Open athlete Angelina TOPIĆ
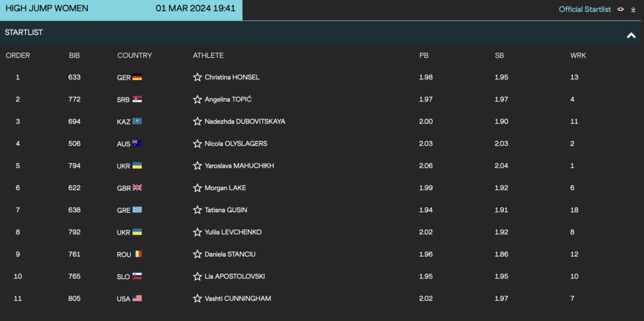 tap(228, 99)
